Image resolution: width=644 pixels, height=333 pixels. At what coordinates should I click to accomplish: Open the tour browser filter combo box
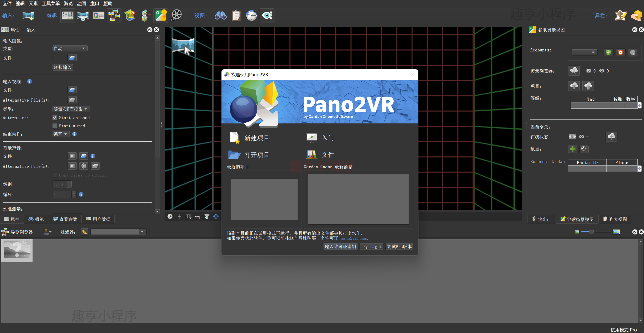(x=118, y=232)
